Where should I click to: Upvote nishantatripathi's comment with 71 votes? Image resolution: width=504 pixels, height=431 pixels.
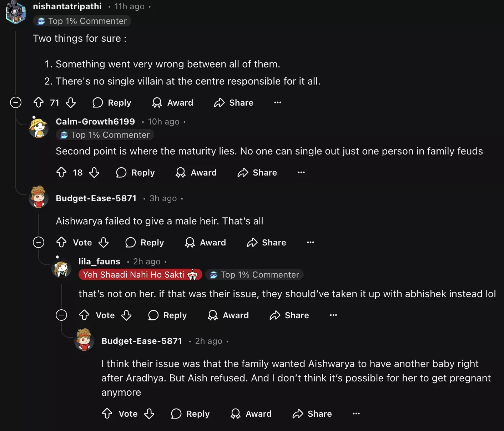pyautogui.click(x=39, y=103)
